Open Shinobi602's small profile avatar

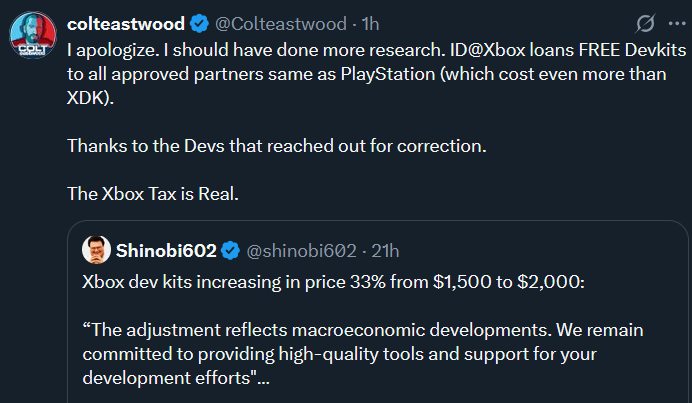[x=96, y=249]
